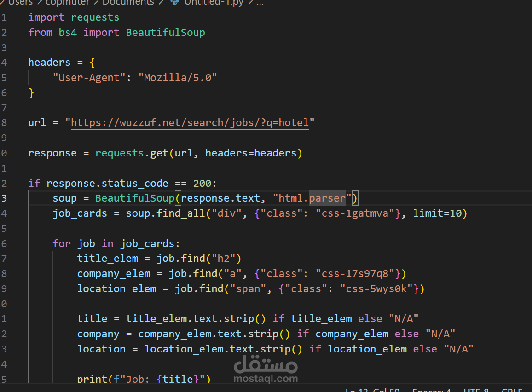Screen dimensions: 532x392
Task: Click line number 1 in the gutter
Action: click(x=4, y=17)
